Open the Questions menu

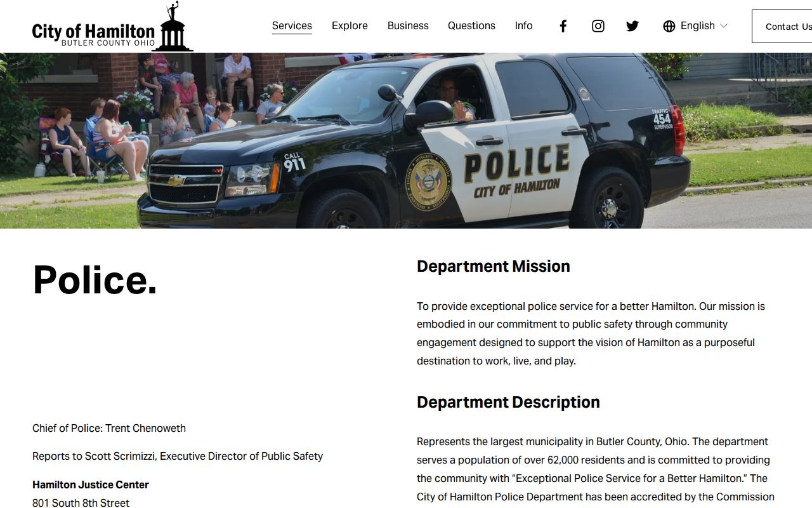pyautogui.click(x=471, y=26)
